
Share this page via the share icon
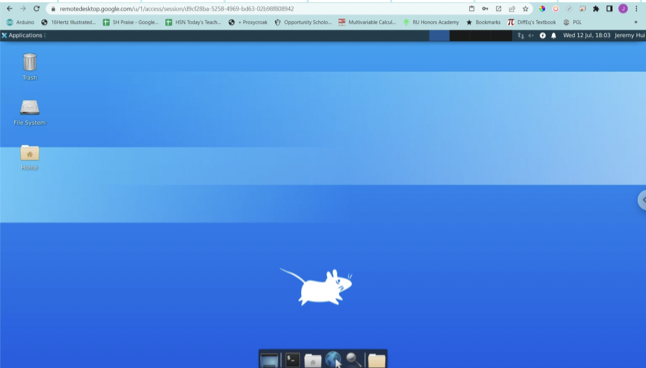(512, 9)
